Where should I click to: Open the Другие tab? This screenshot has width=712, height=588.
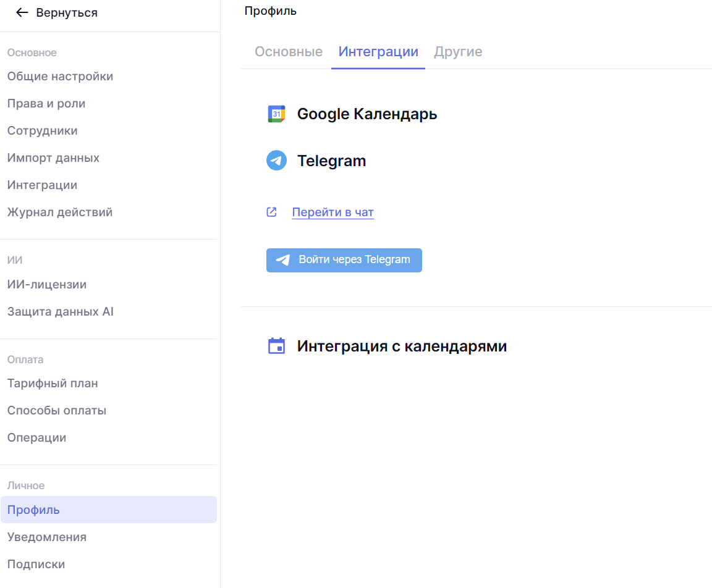(458, 52)
